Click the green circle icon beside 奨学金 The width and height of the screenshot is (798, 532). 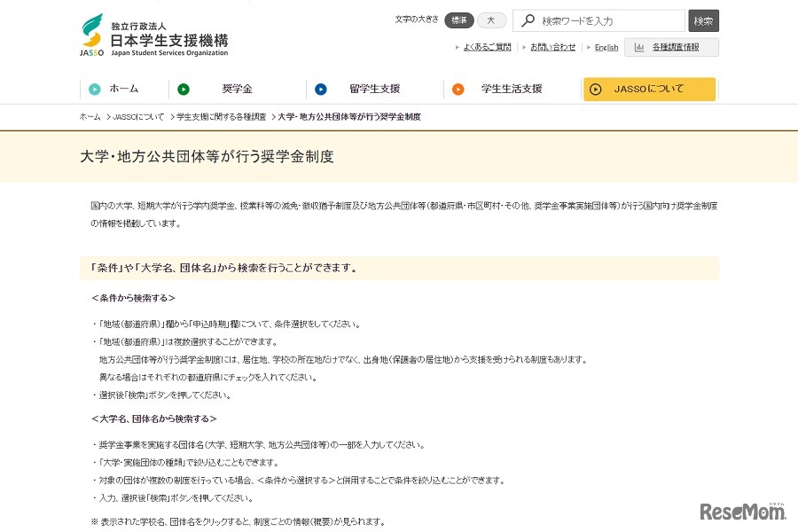click(184, 89)
